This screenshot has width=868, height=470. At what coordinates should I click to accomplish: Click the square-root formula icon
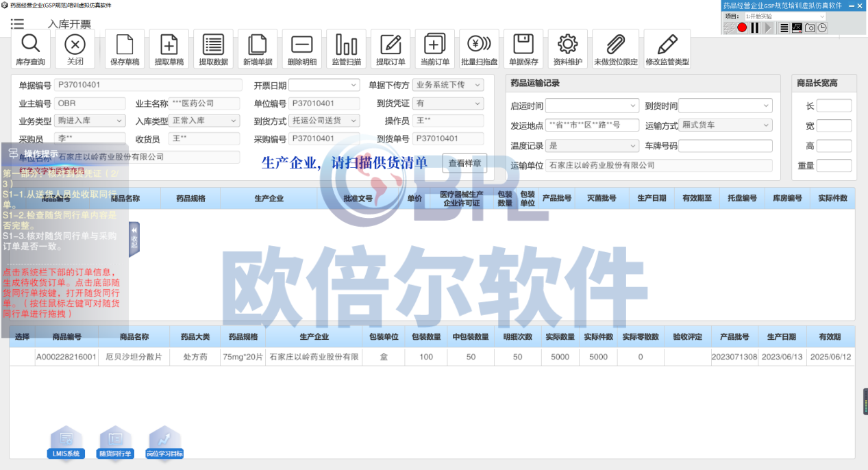pos(797,27)
